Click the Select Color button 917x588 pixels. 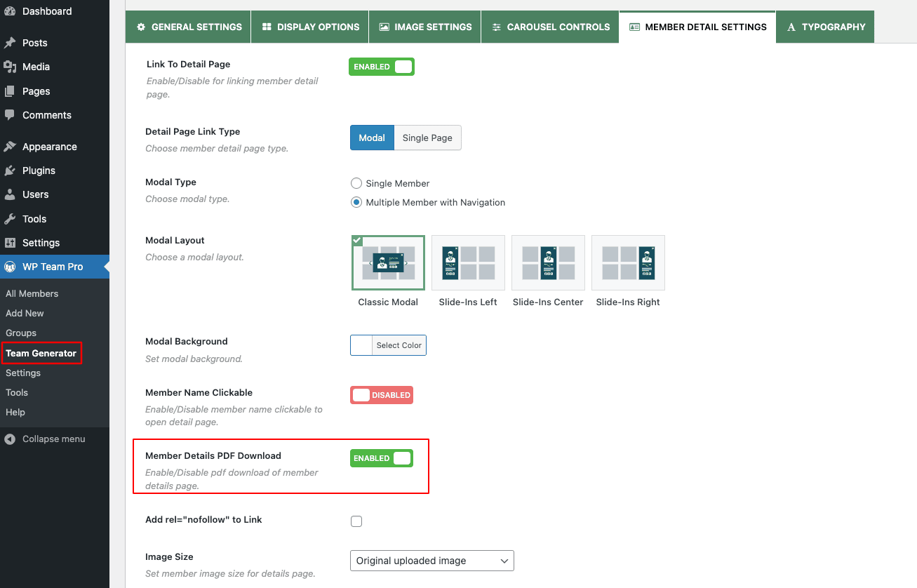click(x=399, y=345)
